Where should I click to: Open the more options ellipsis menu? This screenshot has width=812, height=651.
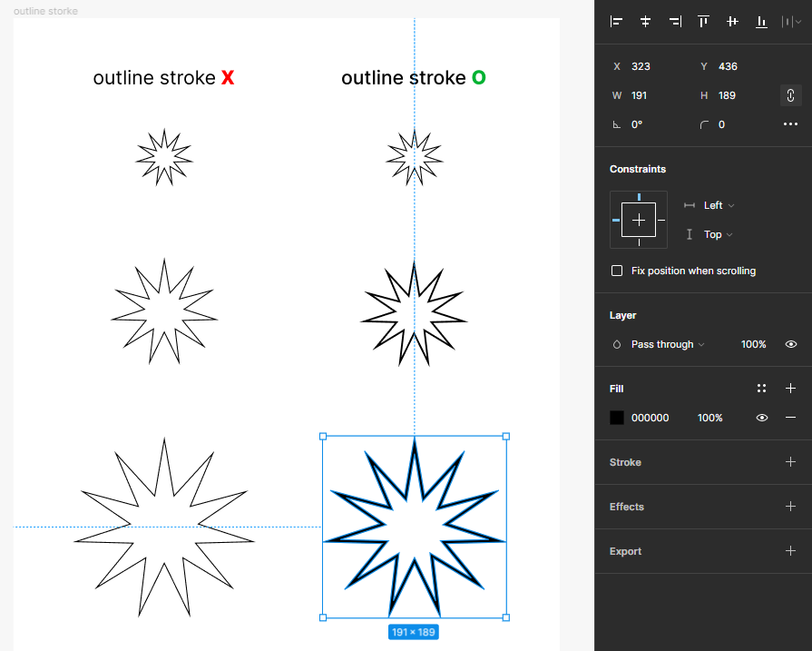coord(791,124)
